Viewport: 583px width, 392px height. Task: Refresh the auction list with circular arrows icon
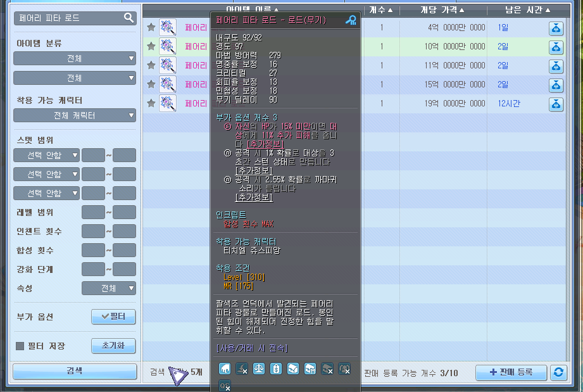[558, 372]
